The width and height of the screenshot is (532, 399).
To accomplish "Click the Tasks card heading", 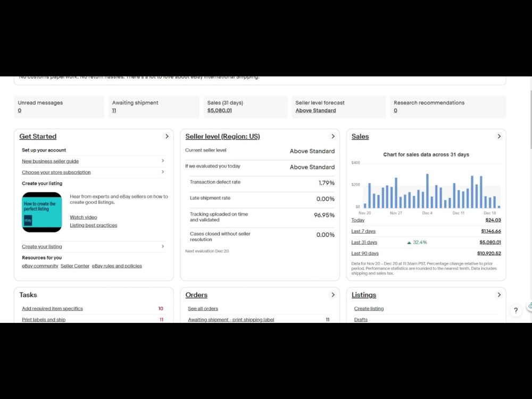I will [28, 295].
